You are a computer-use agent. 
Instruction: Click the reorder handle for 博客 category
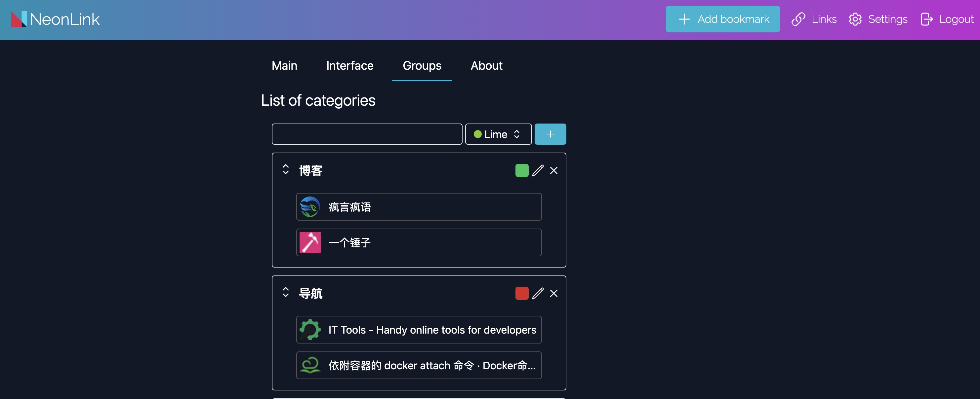(285, 169)
